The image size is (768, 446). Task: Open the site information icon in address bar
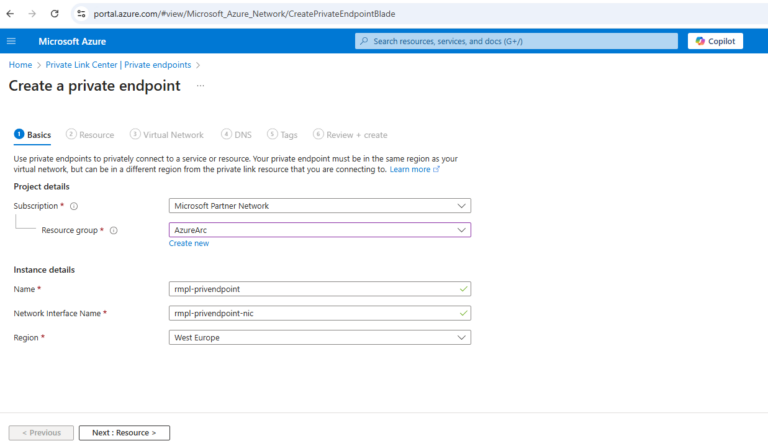click(x=81, y=14)
